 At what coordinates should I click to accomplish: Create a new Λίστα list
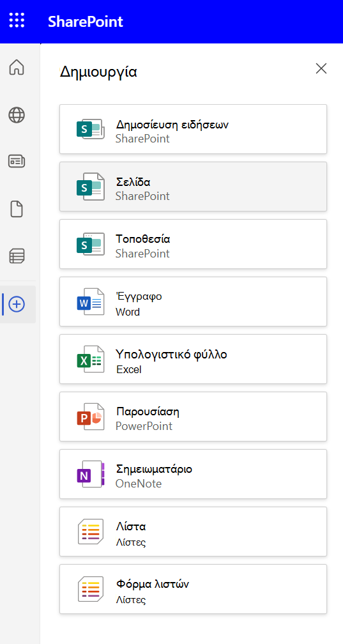(x=193, y=532)
